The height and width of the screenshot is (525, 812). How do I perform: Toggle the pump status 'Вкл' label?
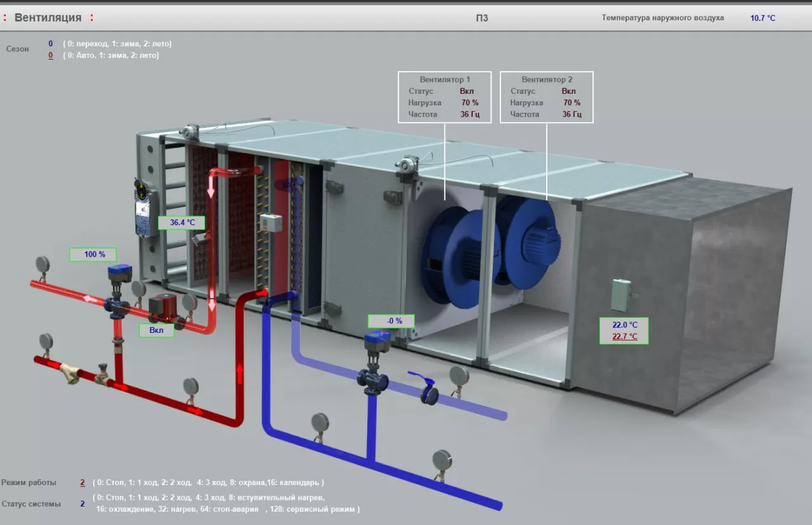pos(156,330)
